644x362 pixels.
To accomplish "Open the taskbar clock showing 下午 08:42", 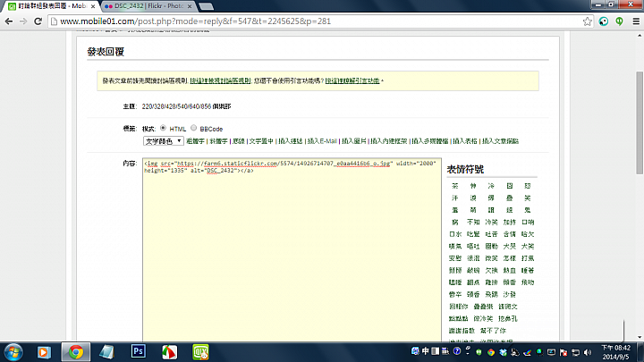I will [x=615, y=352].
